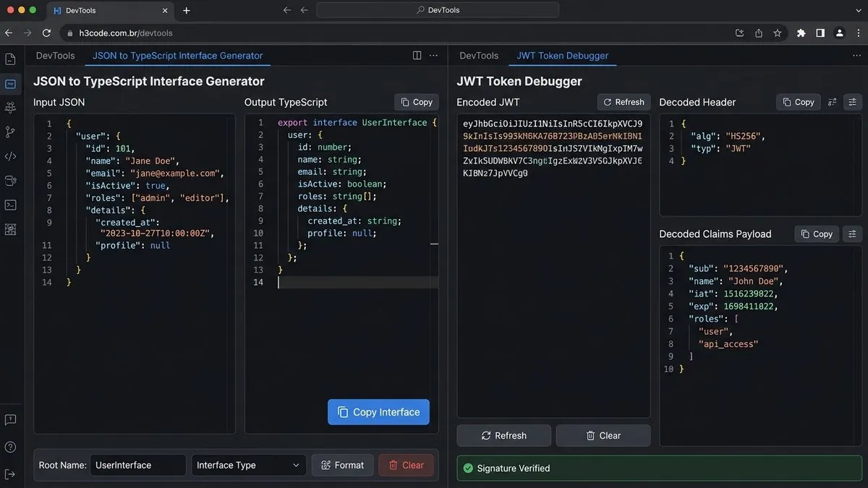Click the red Clear button for JSON input
Viewport: 868px width, 488px height.
tap(406, 465)
